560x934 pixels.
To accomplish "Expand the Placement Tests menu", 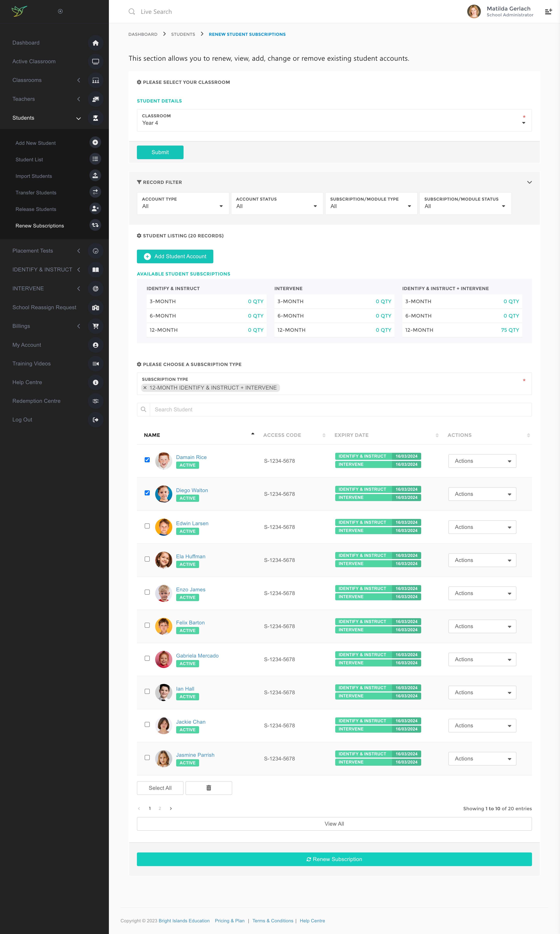I will (x=33, y=251).
